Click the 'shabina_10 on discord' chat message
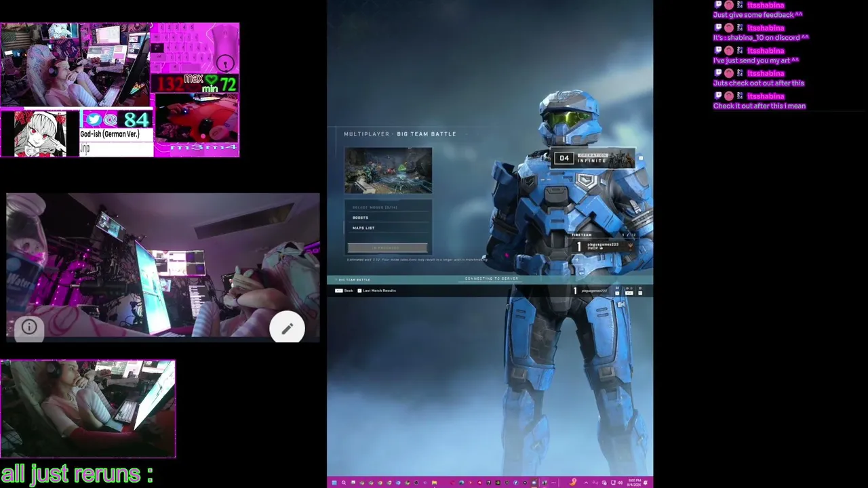 761,38
